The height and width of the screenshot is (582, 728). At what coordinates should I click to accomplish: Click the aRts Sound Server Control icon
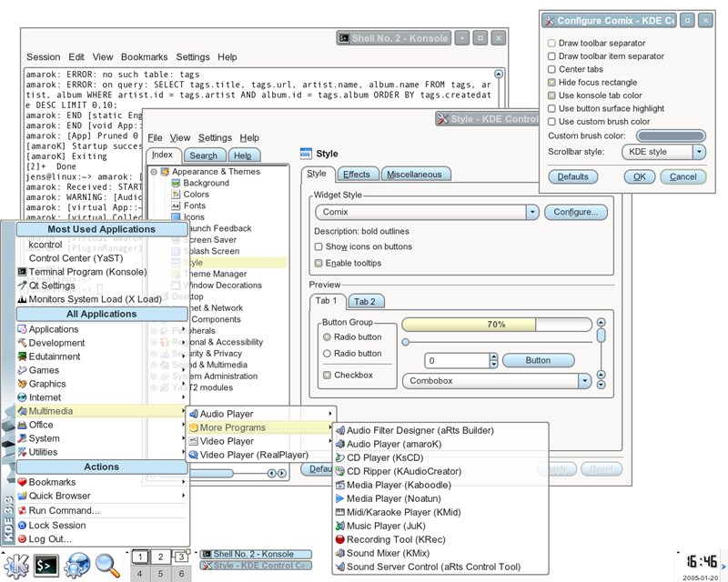[x=339, y=567]
